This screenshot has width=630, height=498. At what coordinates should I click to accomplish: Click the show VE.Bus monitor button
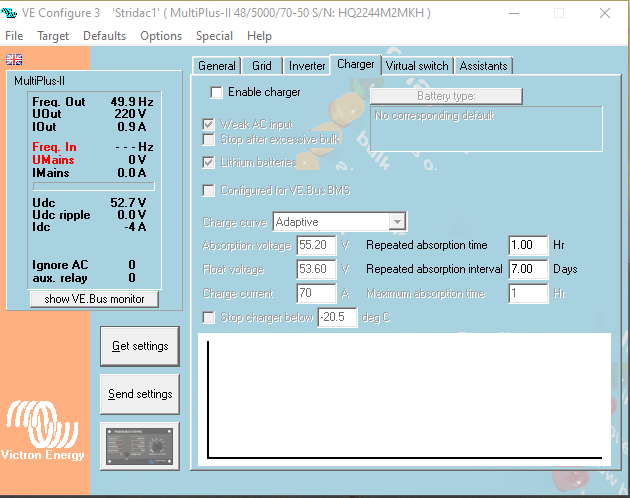click(x=94, y=299)
